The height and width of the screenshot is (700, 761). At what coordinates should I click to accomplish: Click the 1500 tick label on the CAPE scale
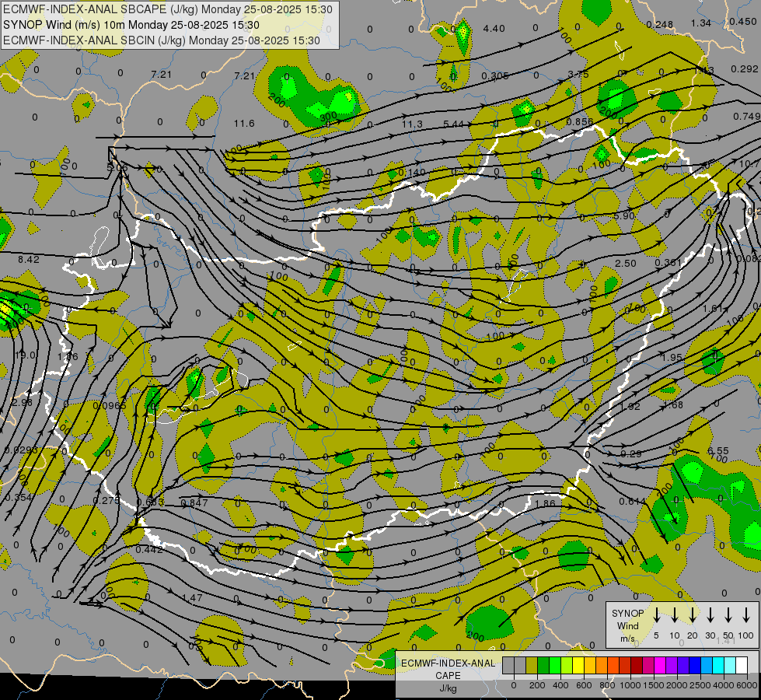click(654, 685)
